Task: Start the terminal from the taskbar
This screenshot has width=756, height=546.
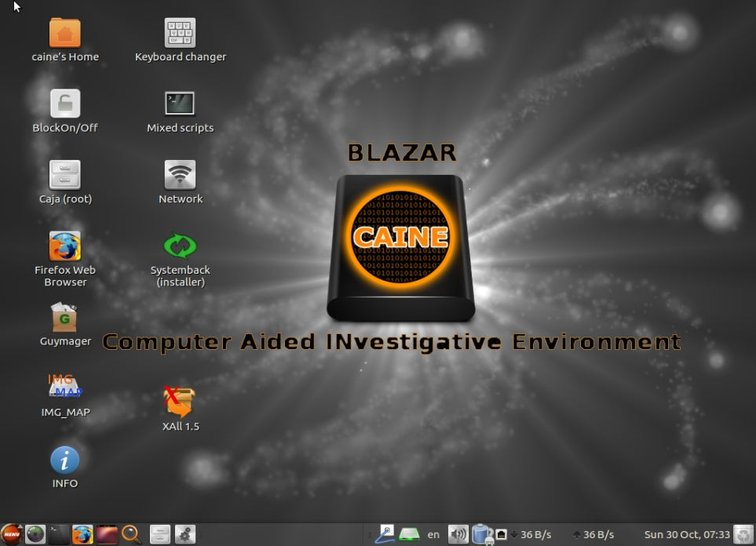Action: (x=57, y=534)
